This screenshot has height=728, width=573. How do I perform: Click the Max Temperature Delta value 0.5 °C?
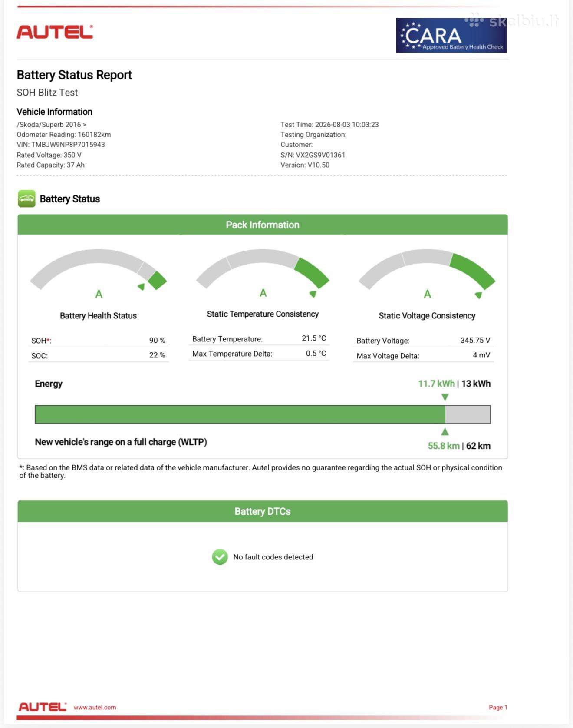pos(316,354)
